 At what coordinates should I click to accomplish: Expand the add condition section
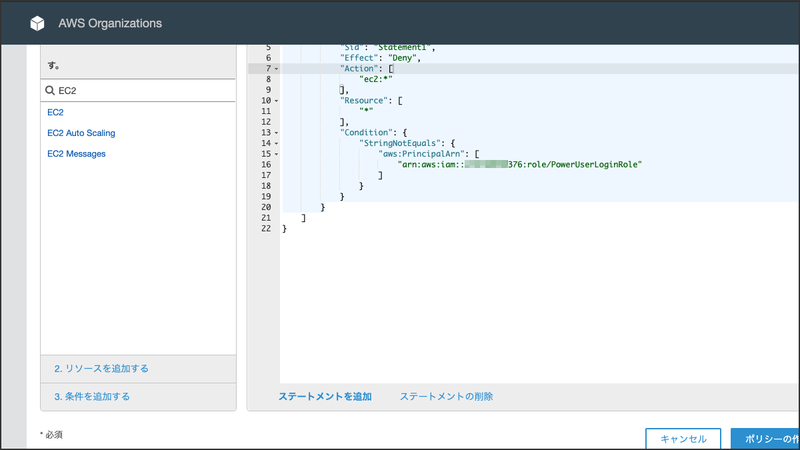pyautogui.click(x=92, y=396)
